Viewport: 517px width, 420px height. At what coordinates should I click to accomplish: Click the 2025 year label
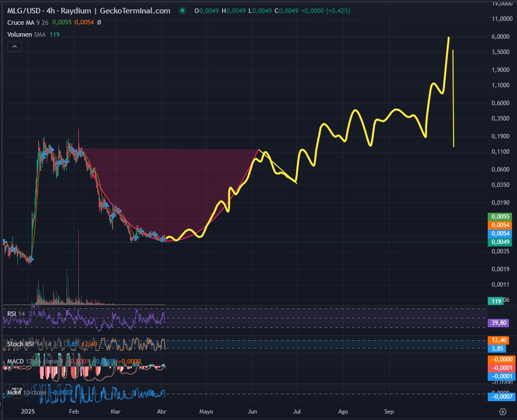pos(28,412)
